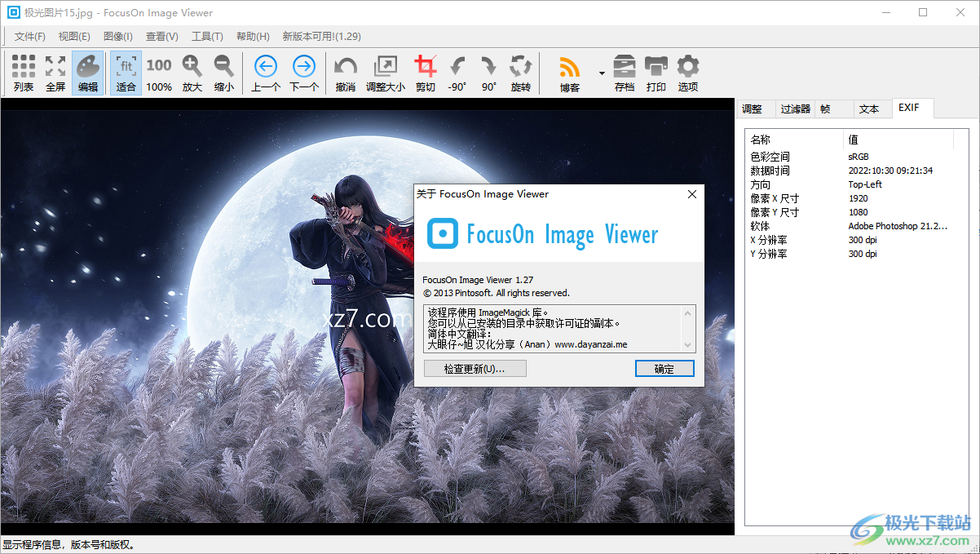Viewport: 980px width, 554px height.
Task: Go to 上一个 previous image
Action: coord(266,73)
